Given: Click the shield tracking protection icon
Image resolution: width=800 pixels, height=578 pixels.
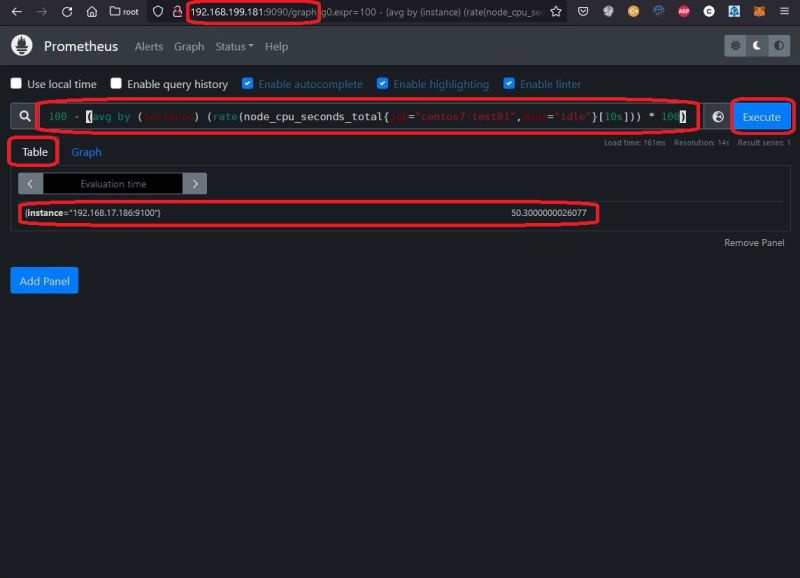Looking at the screenshot, I should pos(158,11).
